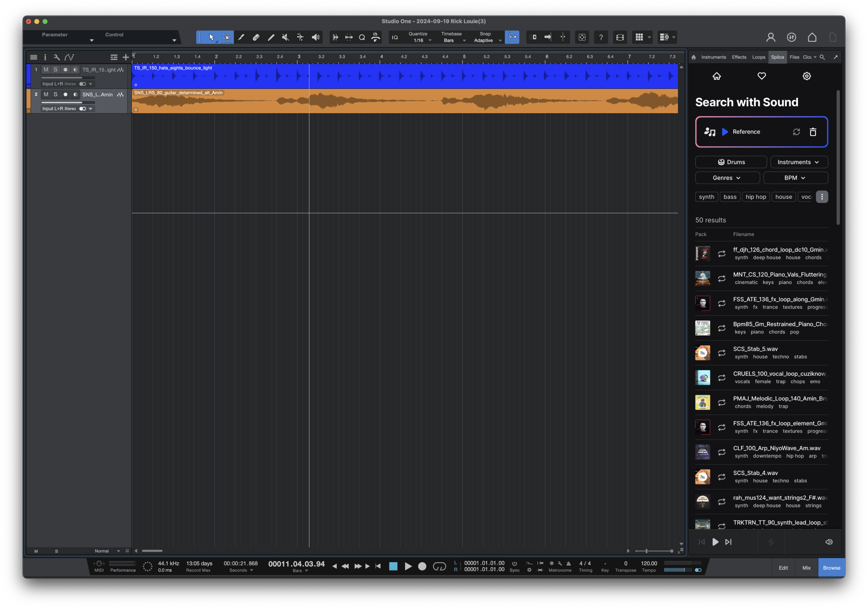868x609 pixels.
Task: Show automation curve icon
Action: 69,57
